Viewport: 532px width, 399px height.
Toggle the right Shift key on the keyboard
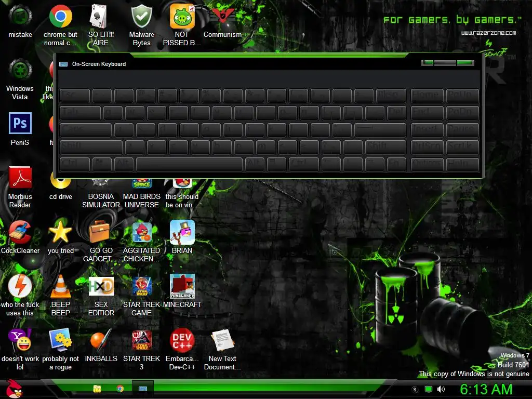pyautogui.click(x=386, y=148)
